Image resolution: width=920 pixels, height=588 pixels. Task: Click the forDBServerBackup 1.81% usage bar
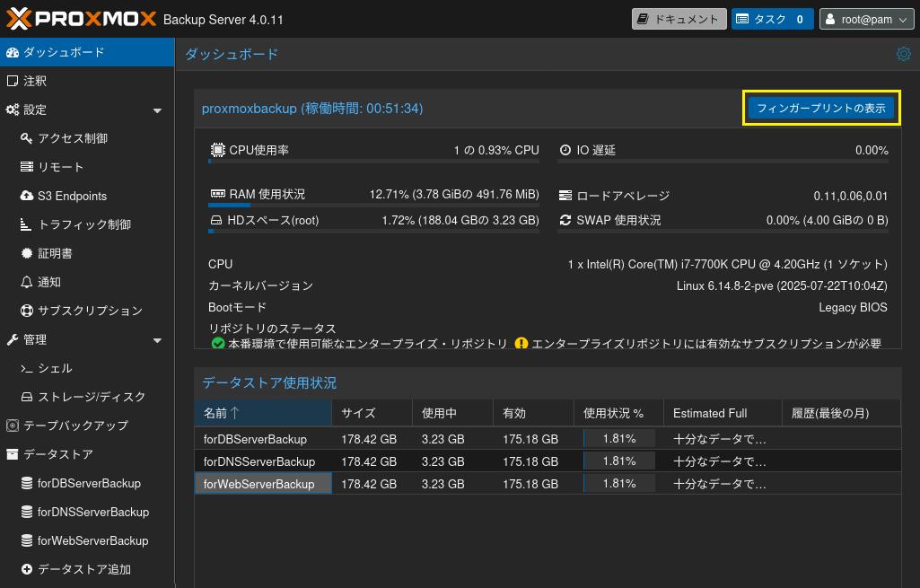(x=619, y=438)
